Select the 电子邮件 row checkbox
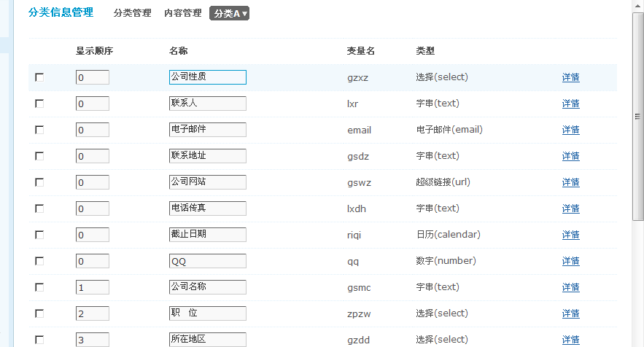This screenshot has width=644, height=347. tap(39, 130)
